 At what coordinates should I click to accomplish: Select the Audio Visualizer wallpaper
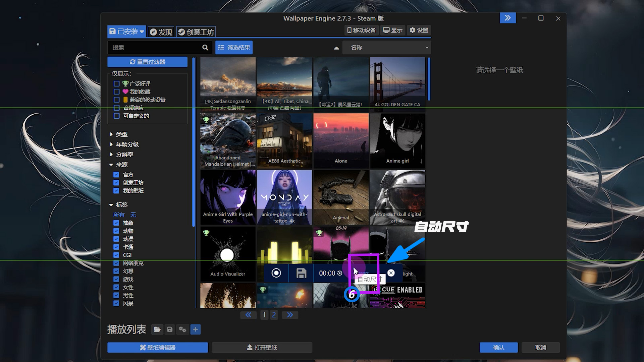228,254
